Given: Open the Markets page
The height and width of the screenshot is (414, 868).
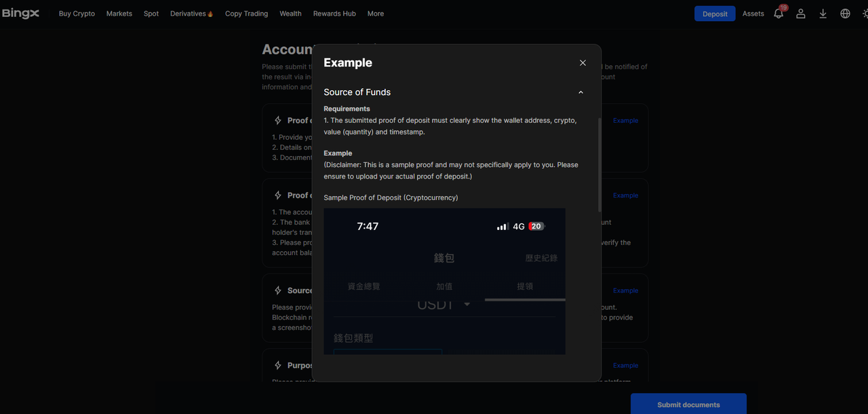Looking at the screenshot, I should point(119,14).
